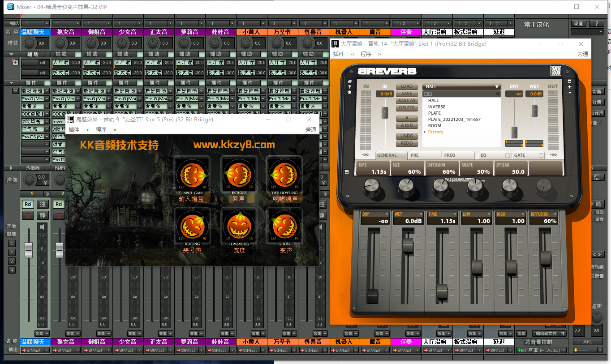Click the BREVERB WET slider handle
Screen dimensions: 611x364
(x=534, y=111)
